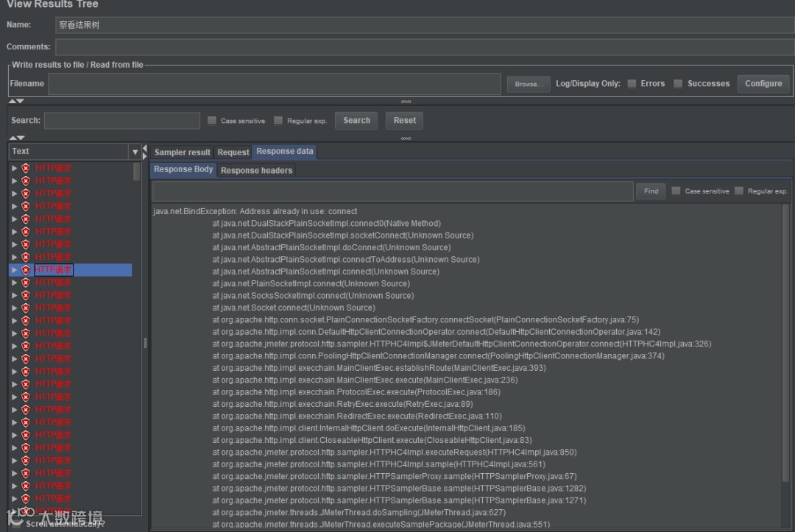The height and width of the screenshot is (532, 795).
Task: Click the red error shield icon of the highlighted HTTP request
Action: (26, 270)
